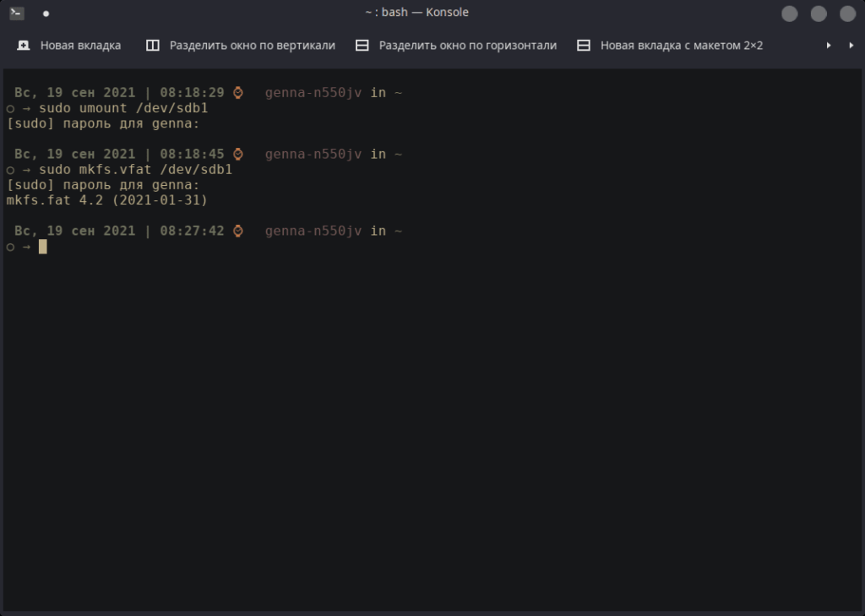Click the "sudo mkfs.vfat /dev/sdb1" command line
Screen dimensions: 865x616
pyautogui.click(x=136, y=170)
